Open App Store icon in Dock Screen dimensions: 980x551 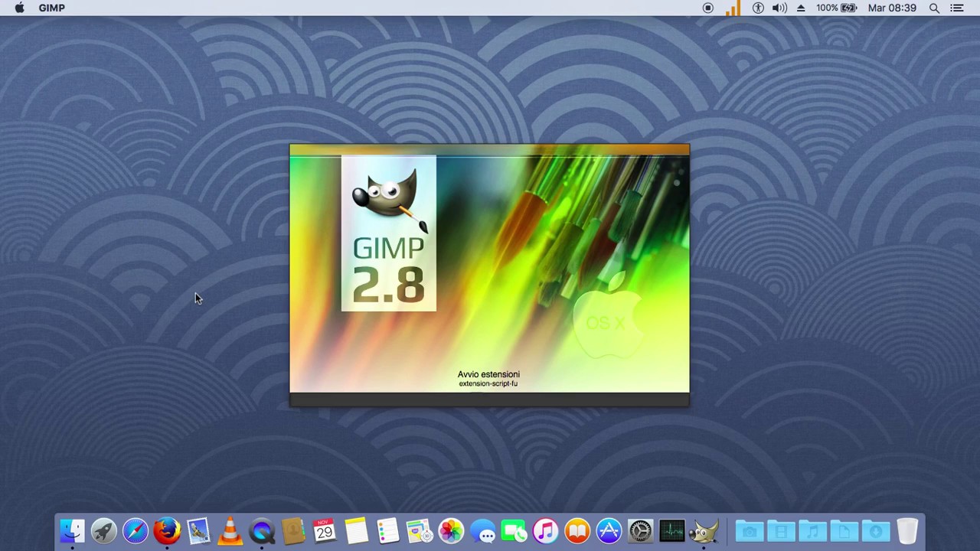coord(609,531)
